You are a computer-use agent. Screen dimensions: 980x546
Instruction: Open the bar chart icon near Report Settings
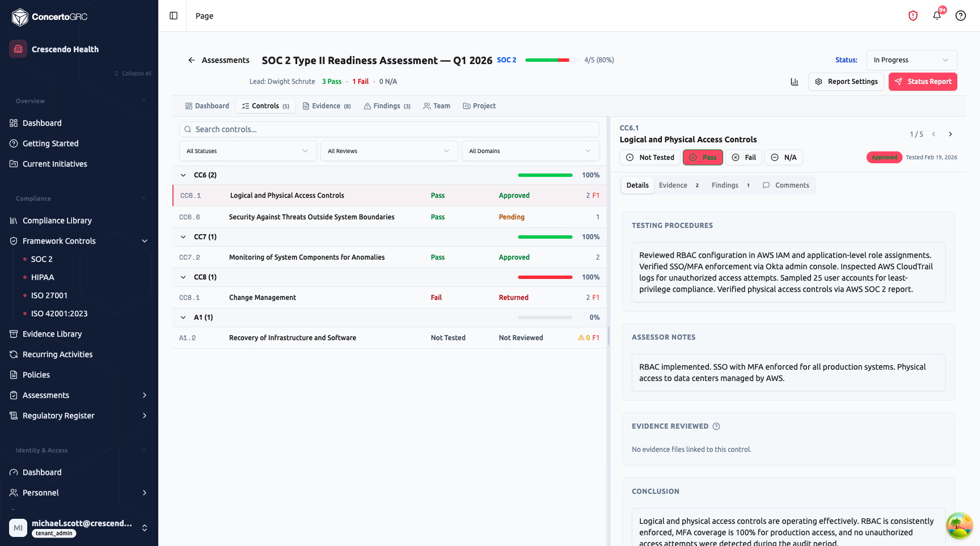coord(795,82)
